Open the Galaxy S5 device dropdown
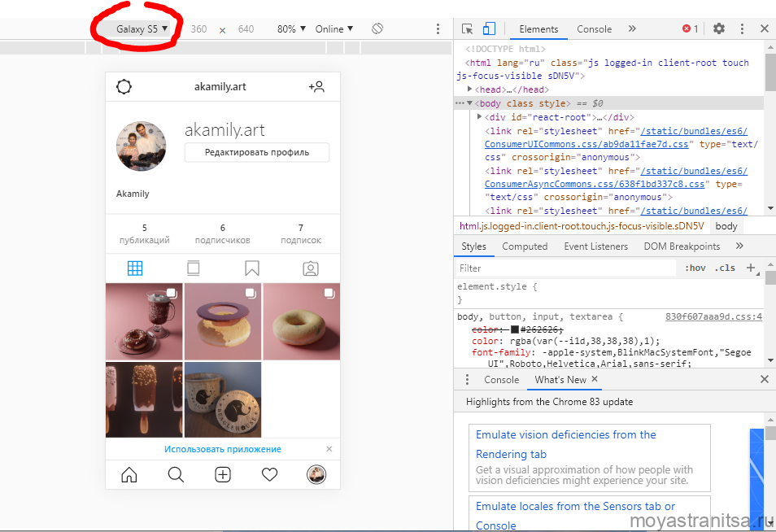Screen dimensions: 776x532 point(142,28)
